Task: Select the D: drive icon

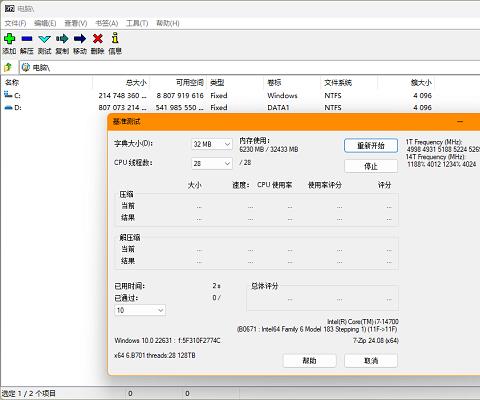Action: pyautogui.click(x=8, y=107)
